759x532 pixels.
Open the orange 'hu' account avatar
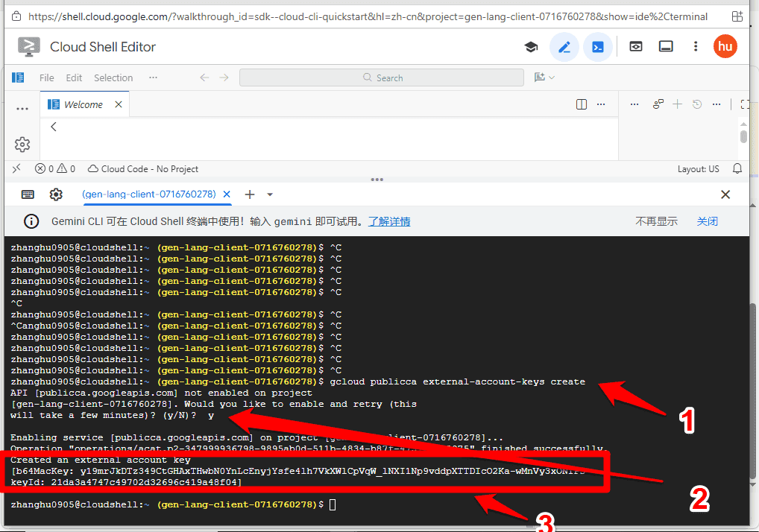click(x=725, y=46)
